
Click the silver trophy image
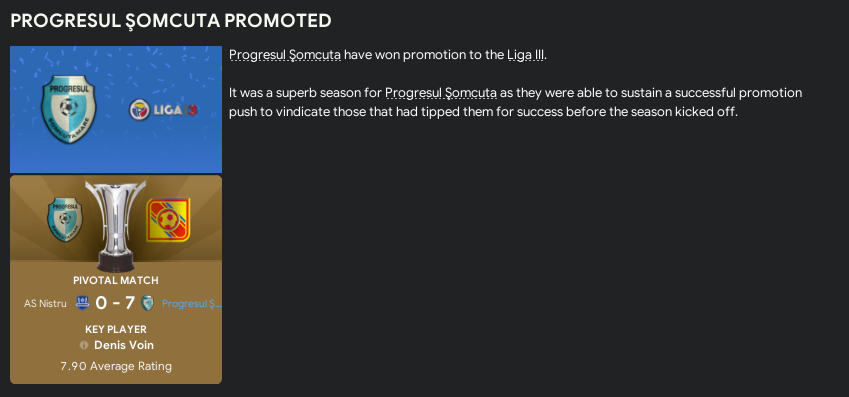pyautogui.click(x=116, y=226)
